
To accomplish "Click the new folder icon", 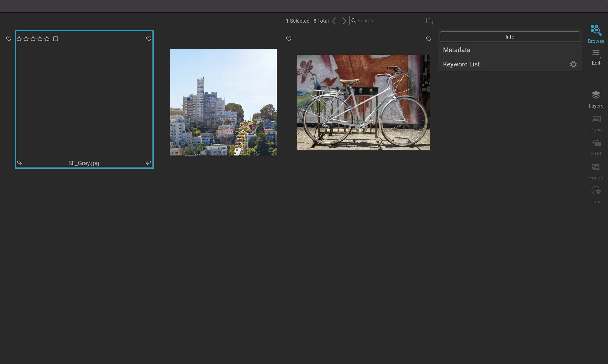I will (430, 21).
